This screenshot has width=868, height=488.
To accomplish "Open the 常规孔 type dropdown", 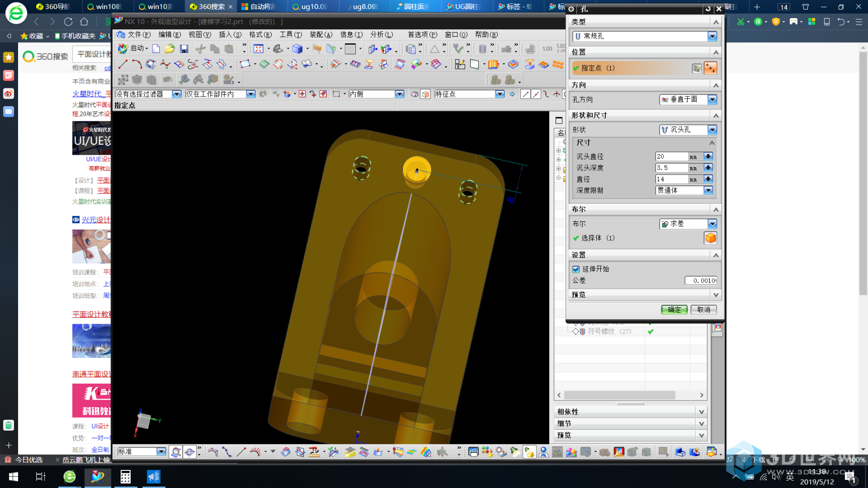I will (712, 36).
